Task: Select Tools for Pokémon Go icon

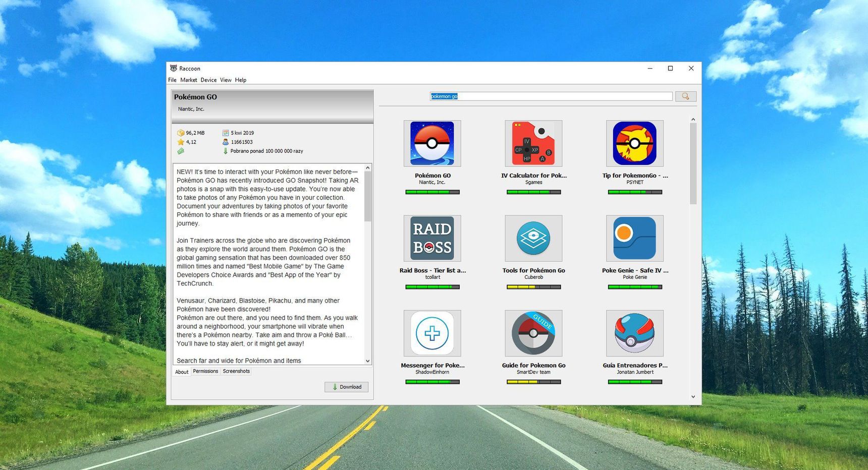Action: [x=533, y=238]
